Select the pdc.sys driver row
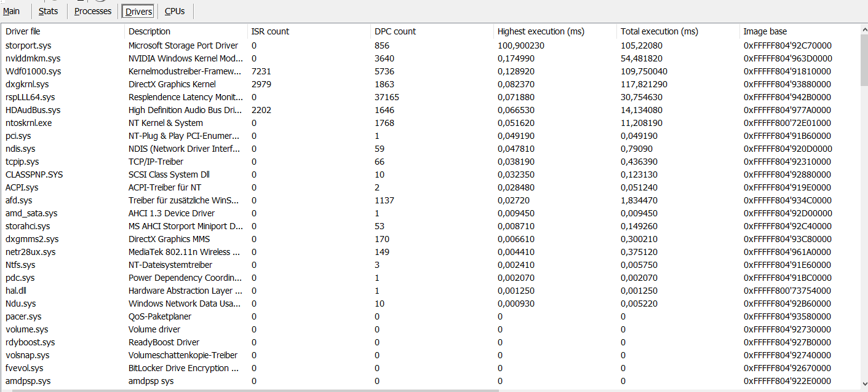 (x=431, y=278)
